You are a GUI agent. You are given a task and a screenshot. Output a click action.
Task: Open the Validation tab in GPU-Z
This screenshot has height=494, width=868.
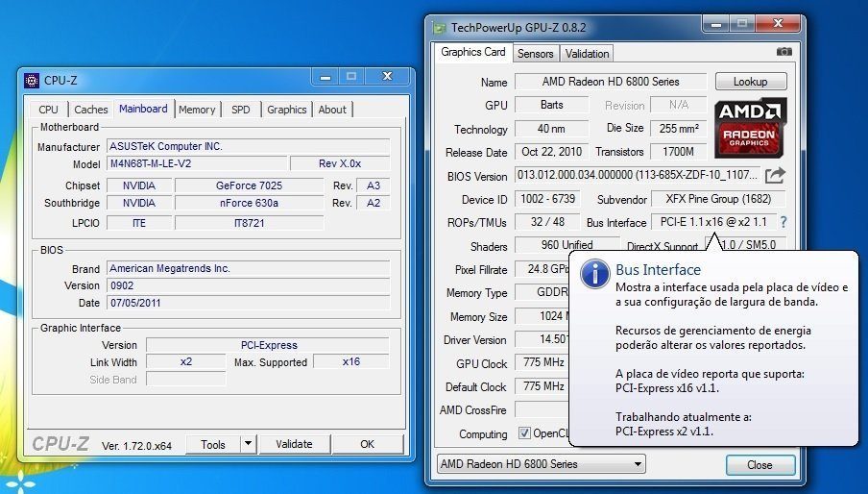point(587,53)
